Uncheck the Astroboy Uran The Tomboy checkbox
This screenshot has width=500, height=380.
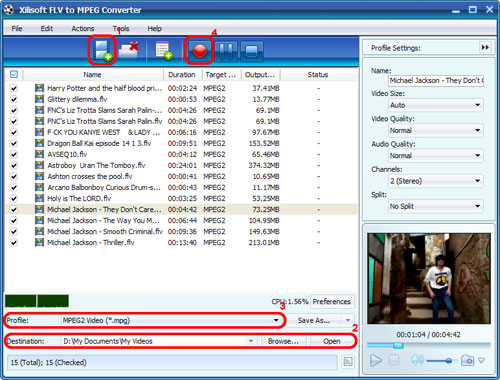14,165
